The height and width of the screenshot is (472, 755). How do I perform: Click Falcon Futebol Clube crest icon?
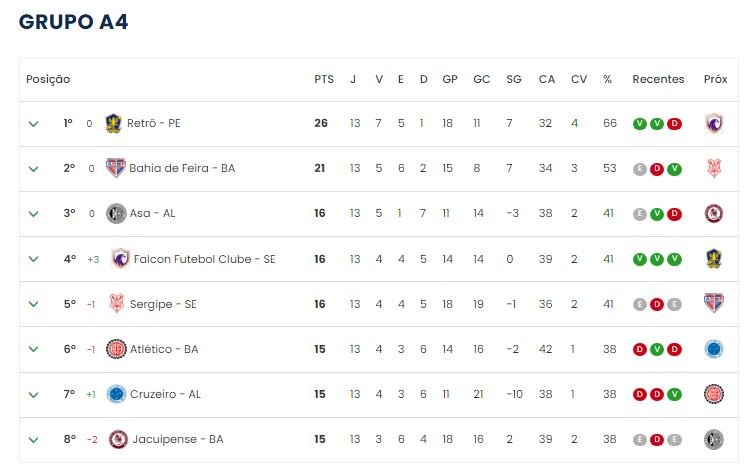click(120, 259)
